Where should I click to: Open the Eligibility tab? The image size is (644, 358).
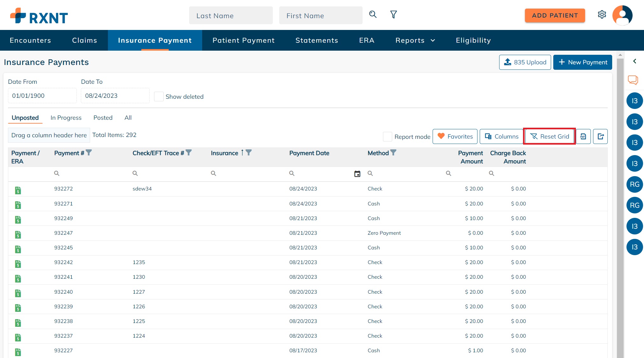[473, 40]
